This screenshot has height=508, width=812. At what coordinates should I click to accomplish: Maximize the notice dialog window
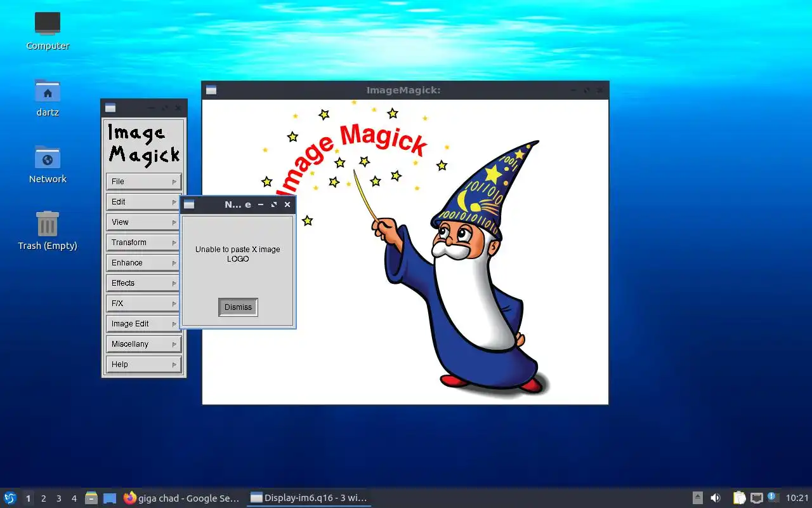(x=274, y=204)
